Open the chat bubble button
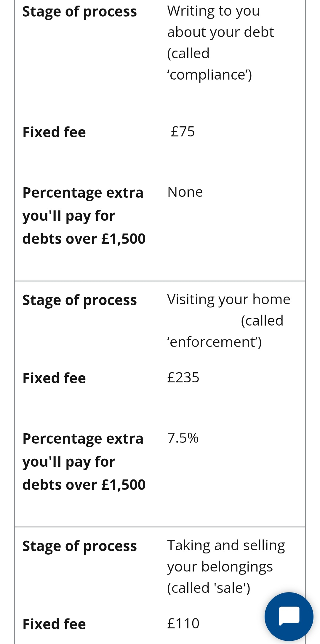Image resolution: width=320 pixels, height=644 pixels. (x=289, y=616)
